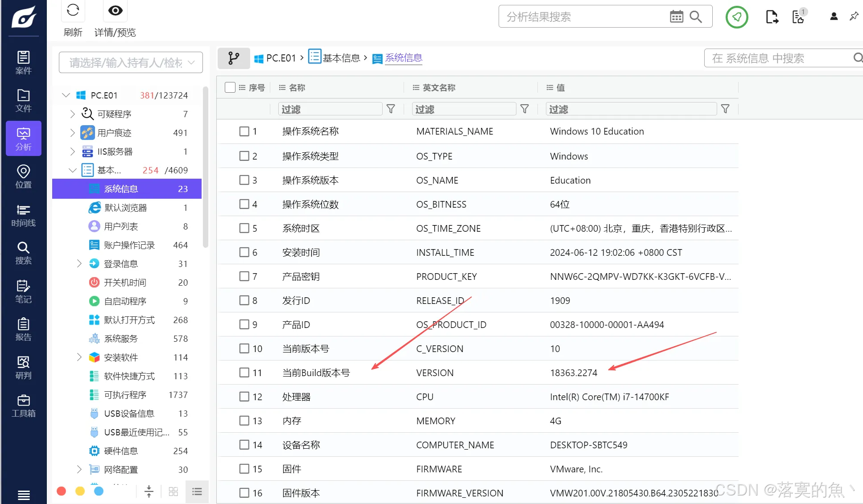The width and height of the screenshot is (863, 504).
Task: Check the row 6 安装时间 checkbox
Action: point(244,252)
